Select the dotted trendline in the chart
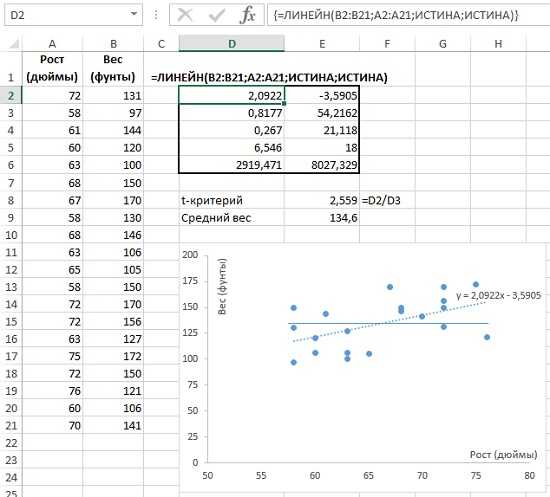 tap(389, 321)
